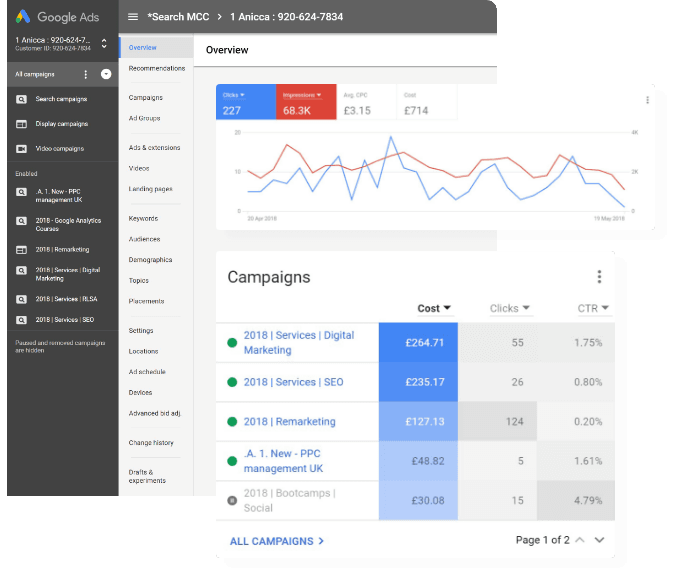
Task: Open Video campaigns camera icon
Action: pyautogui.click(x=21, y=149)
